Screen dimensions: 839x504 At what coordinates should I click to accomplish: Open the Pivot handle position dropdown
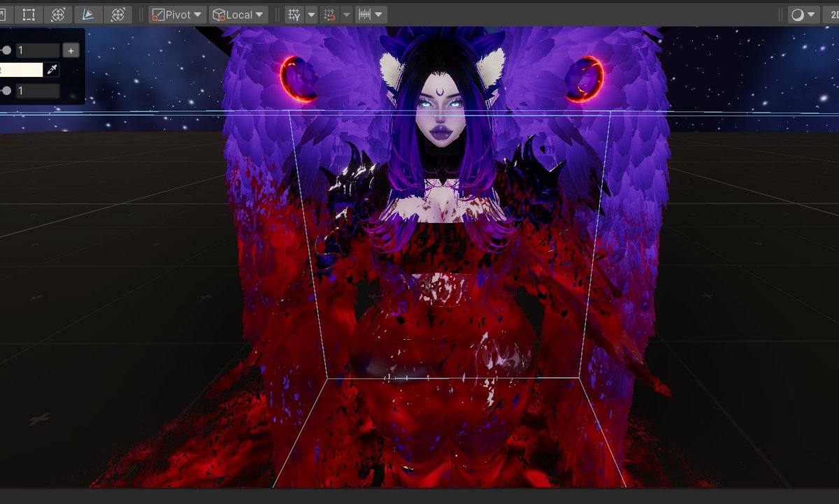[x=177, y=14]
